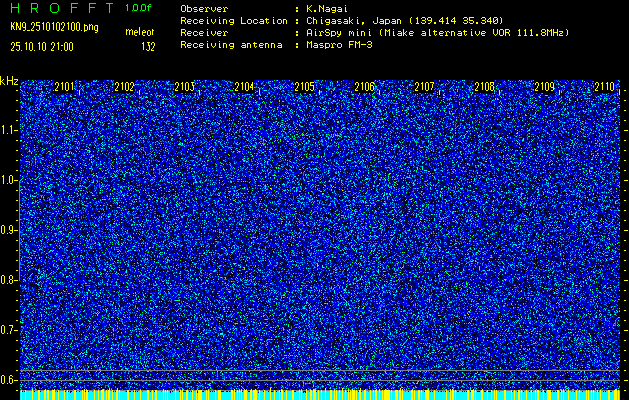Click the meteor count value 132
Image resolution: width=629 pixels, height=400 pixels.
point(148,46)
